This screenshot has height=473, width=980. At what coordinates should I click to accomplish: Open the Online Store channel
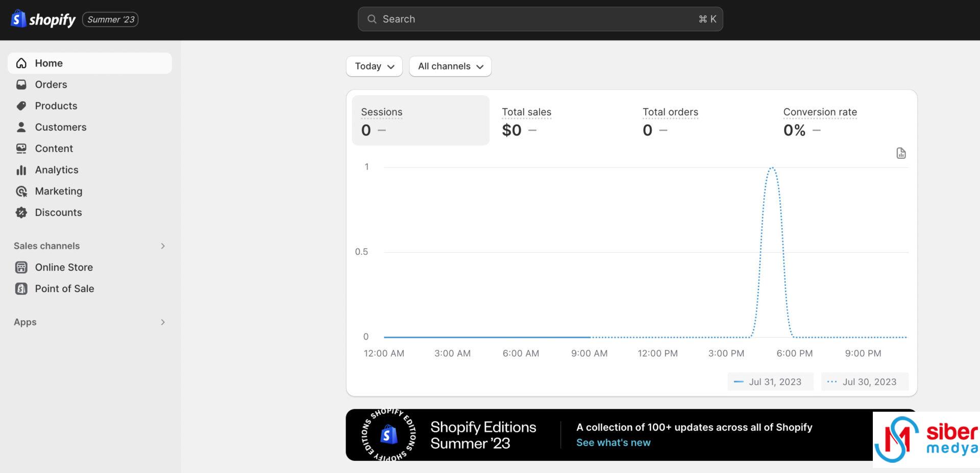[90, 267]
